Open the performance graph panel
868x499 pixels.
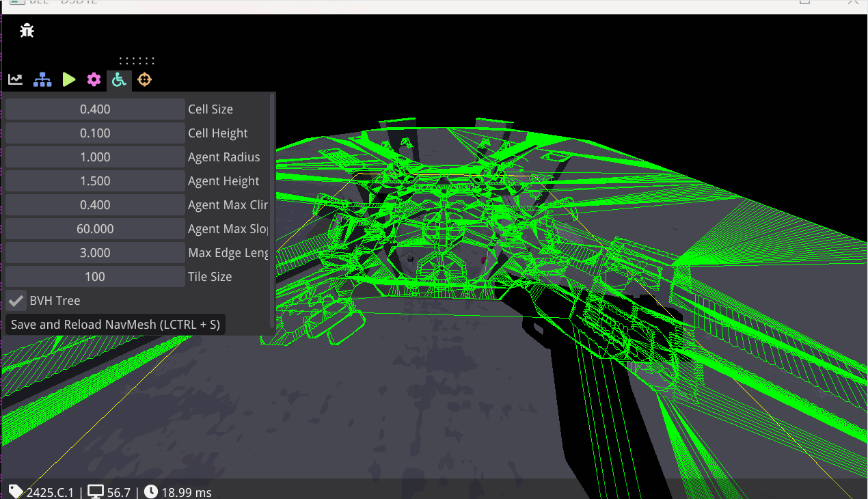(x=15, y=79)
